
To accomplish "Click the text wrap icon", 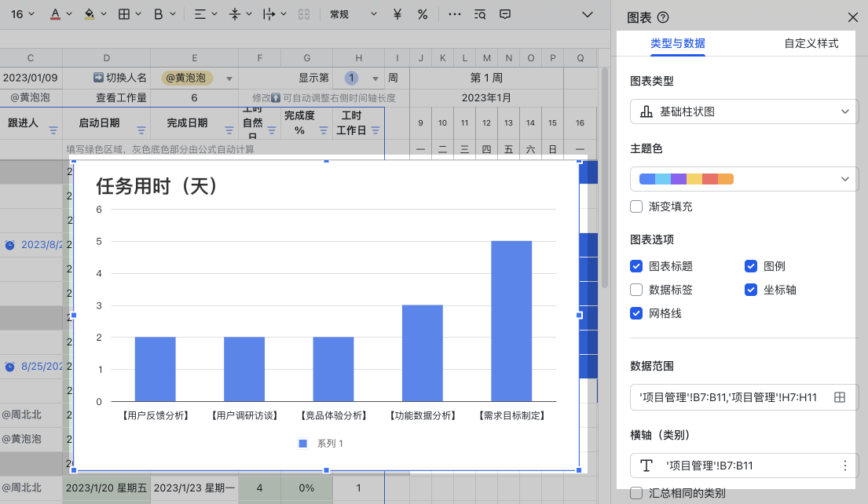I will pos(269,14).
